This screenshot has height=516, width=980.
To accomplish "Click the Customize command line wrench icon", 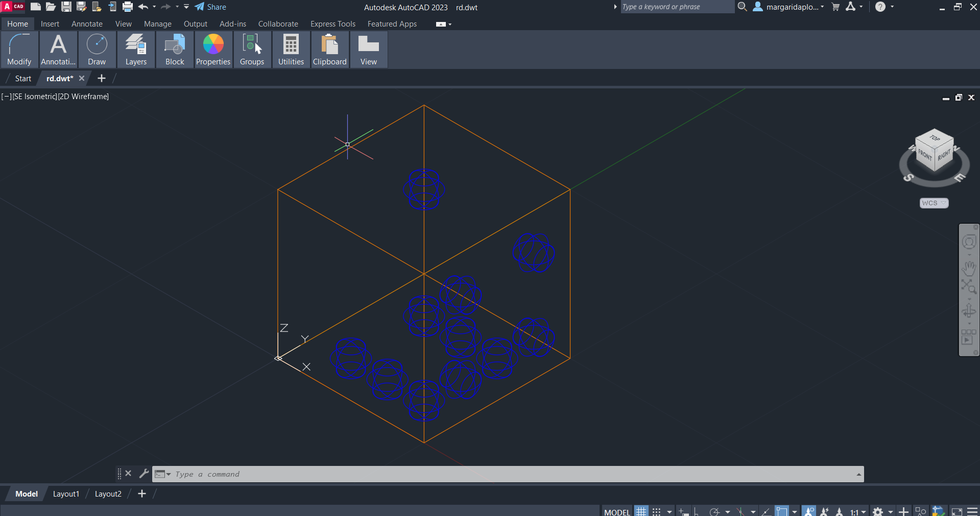I will tap(144, 474).
